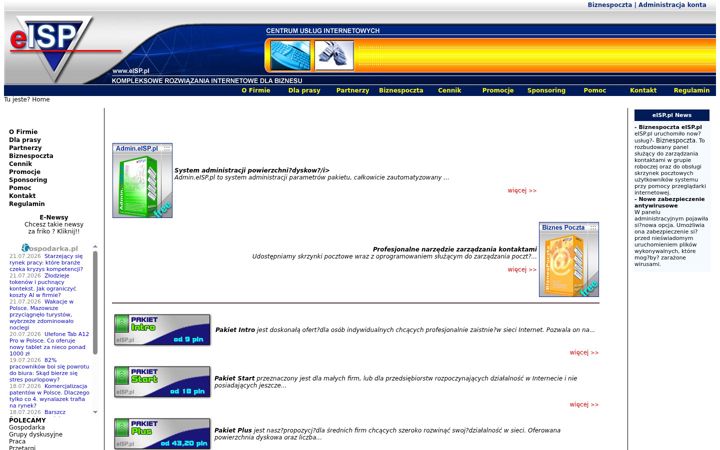Open the 'Złodzieje tokenów' news item

tap(42, 285)
